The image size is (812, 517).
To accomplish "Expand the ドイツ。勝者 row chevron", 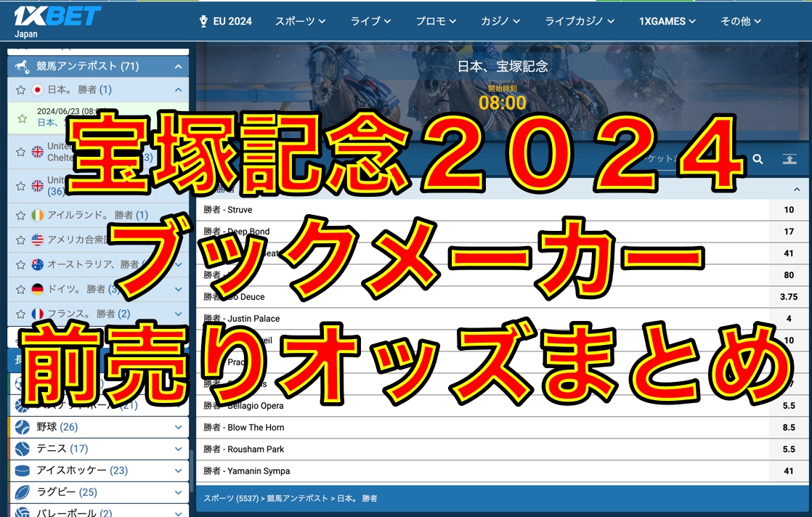I will (178, 289).
